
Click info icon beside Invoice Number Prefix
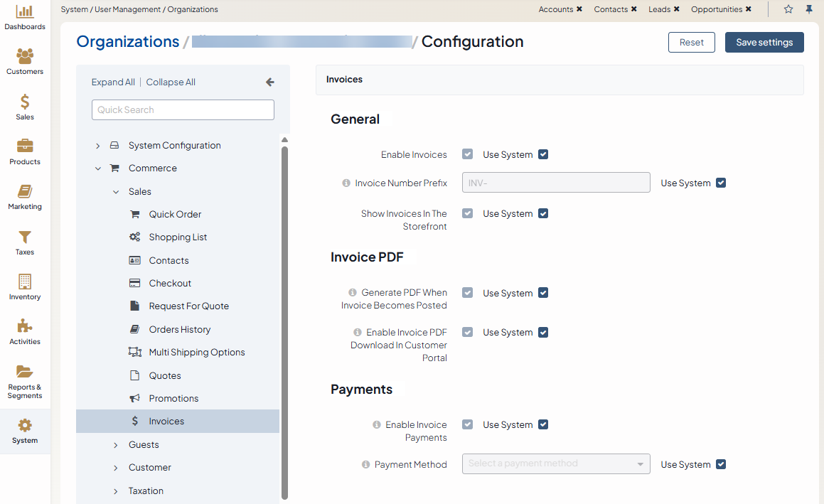(x=347, y=183)
